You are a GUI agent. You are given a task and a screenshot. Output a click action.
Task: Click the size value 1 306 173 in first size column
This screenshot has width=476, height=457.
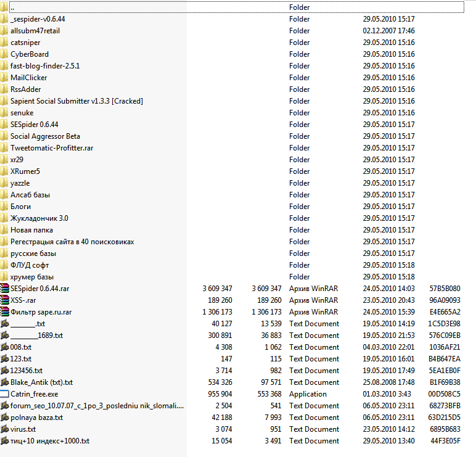[217, 312]
